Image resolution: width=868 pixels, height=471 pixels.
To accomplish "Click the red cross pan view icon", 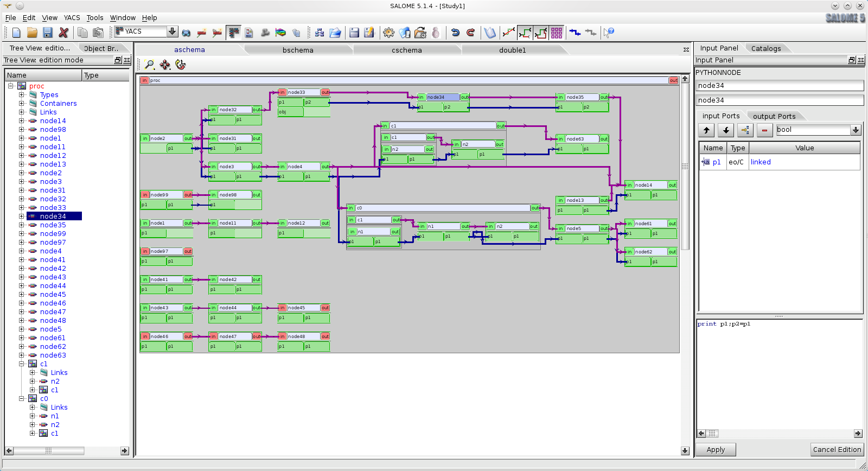I will pos(165,65).
